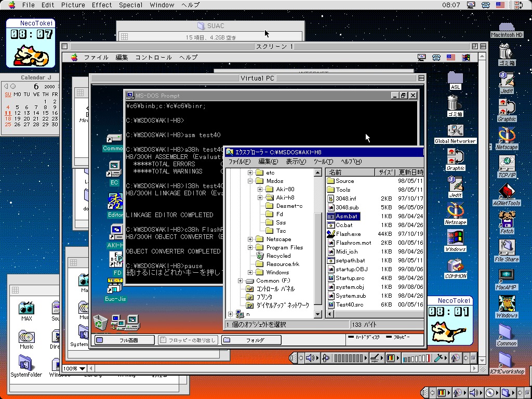Viewport: 532px width, 399px height.
Task: Collapse the Msdos folder in tree
Action: click(250, 181)
